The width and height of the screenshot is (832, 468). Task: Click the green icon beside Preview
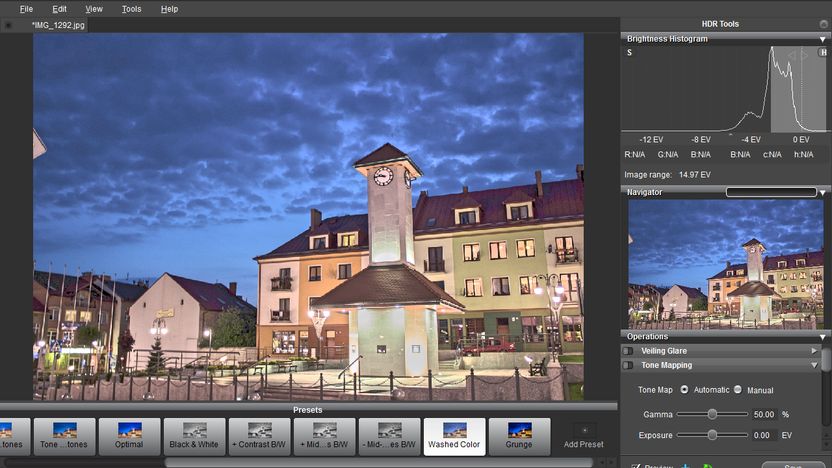tap(707, 465)
